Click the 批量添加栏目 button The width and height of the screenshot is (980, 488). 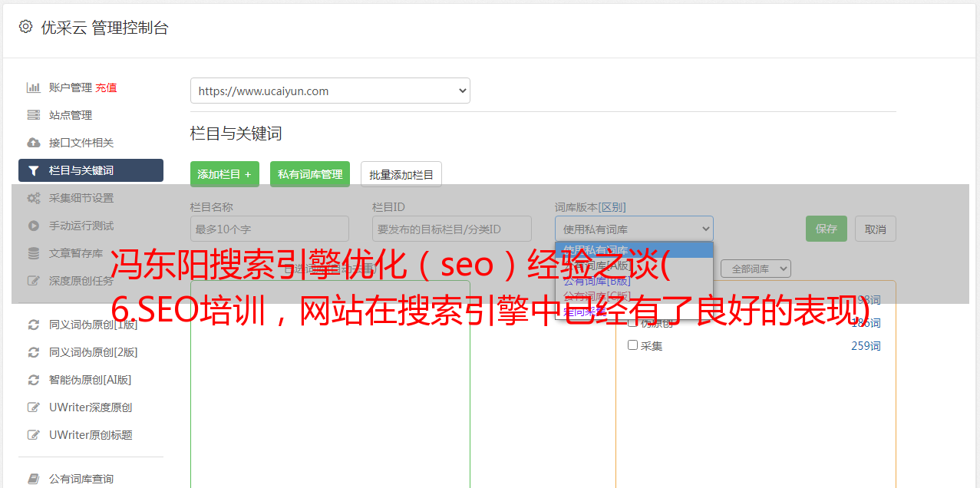pyautogui.click(x=401, y=174)
